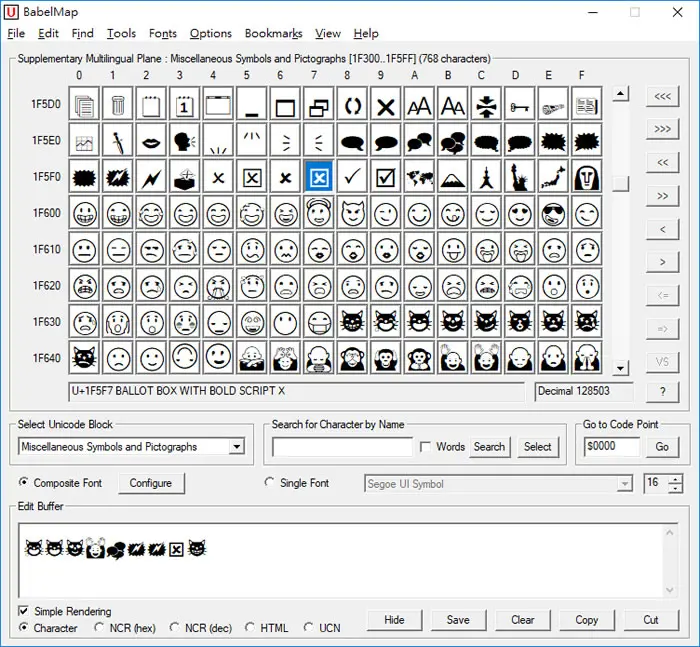
Task: Select the smiling face with sunglasses glyph
Action: 554,213
